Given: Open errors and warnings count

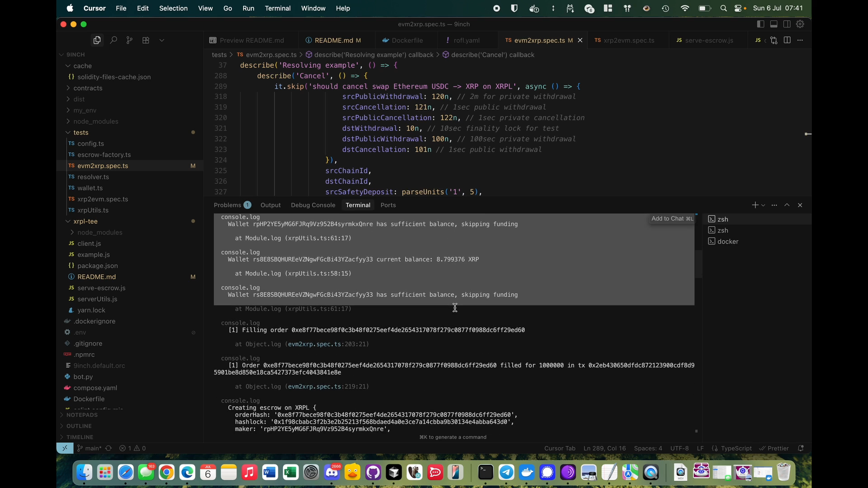Looking at the screenshot, I should click(132, 448).
